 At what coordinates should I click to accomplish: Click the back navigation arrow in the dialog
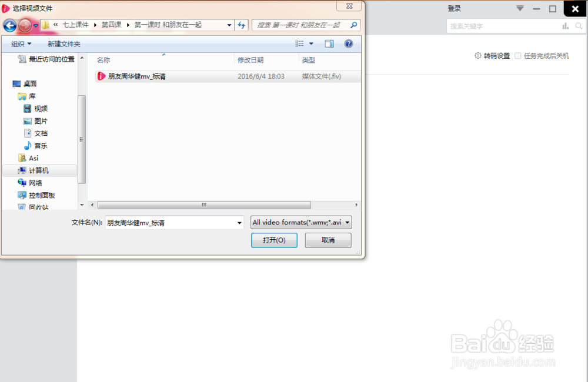point(10,25)
